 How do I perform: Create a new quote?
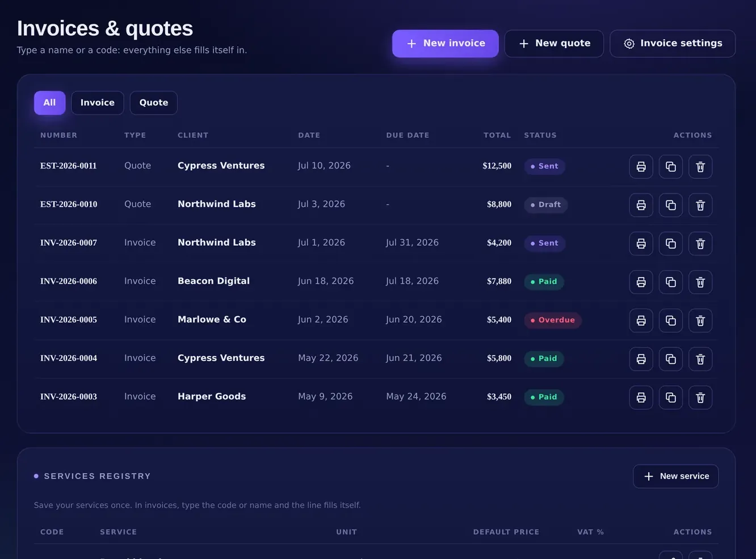553,44
